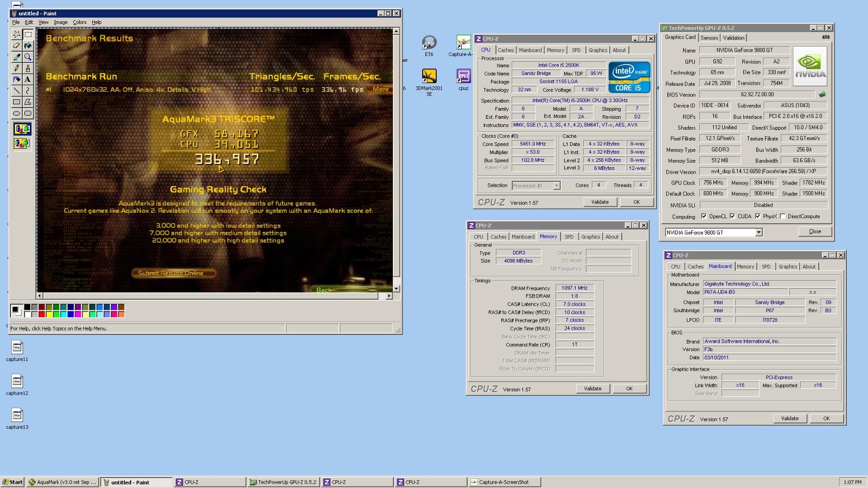Open the Graphics tab in CPU-Z processor window

point(598,50)
